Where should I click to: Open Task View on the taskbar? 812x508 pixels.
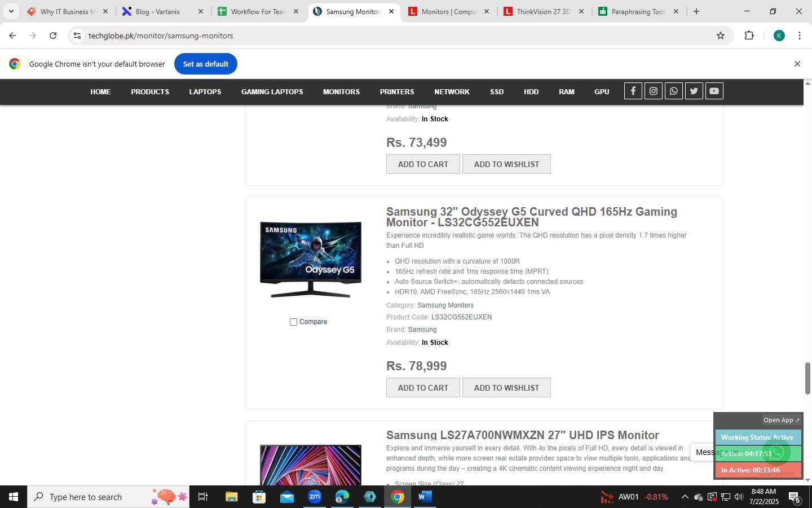point(203,497)
